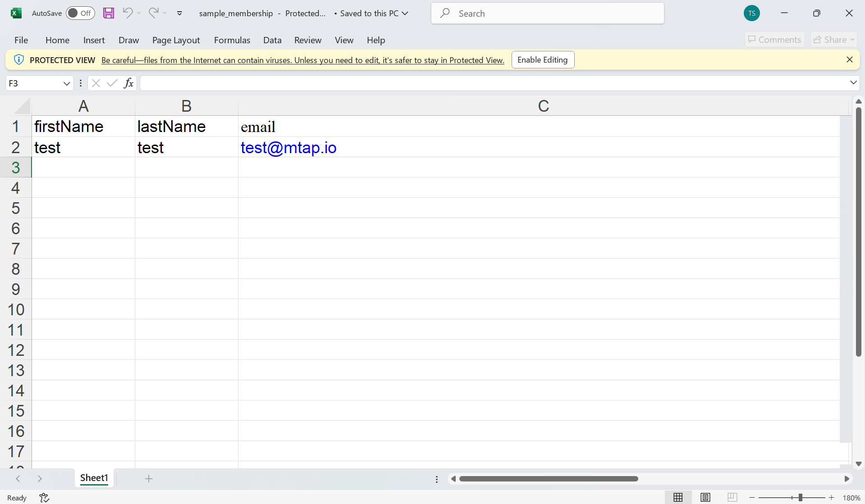Add a new sheet with the plus button

click(149, 478)
